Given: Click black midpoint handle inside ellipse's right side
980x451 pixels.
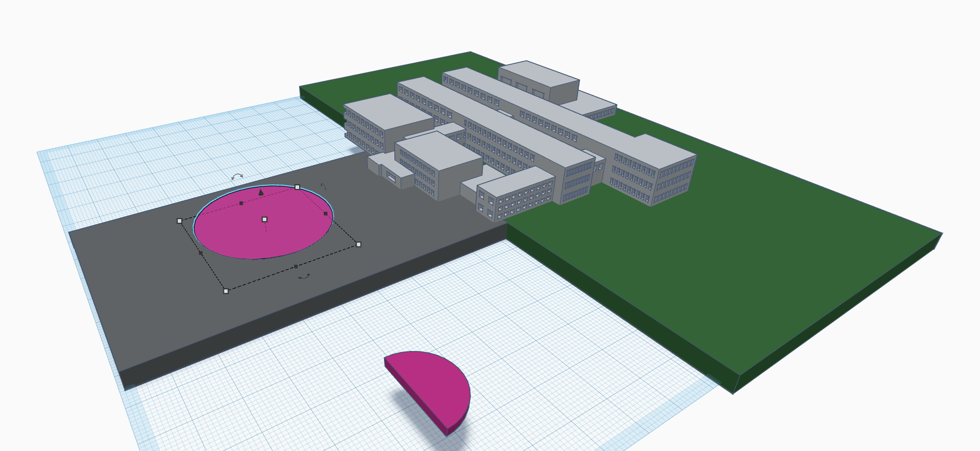Looking at the screenshot, I should point(326,214).
